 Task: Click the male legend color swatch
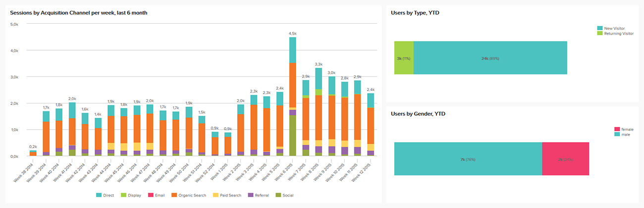(617, 134)
